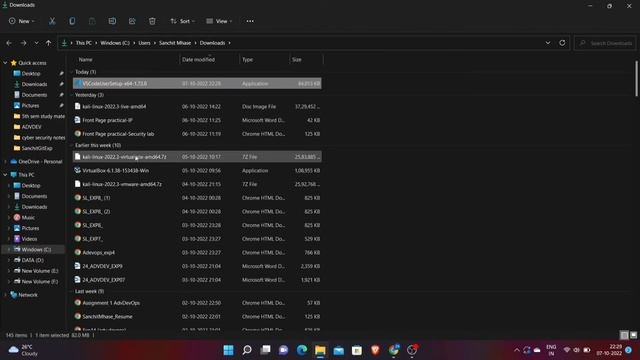Image resolution: width=640 pixels, height=360 pixels.
Task: Switch to details view layout icon
Action: (x=624, y=335)
